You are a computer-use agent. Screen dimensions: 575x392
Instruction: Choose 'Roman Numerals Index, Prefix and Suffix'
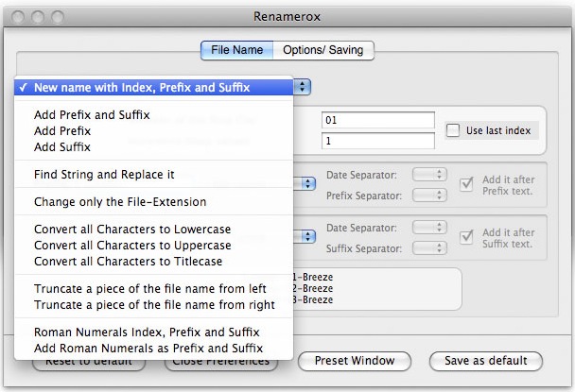pyautogui.click(x=148, y=332)
